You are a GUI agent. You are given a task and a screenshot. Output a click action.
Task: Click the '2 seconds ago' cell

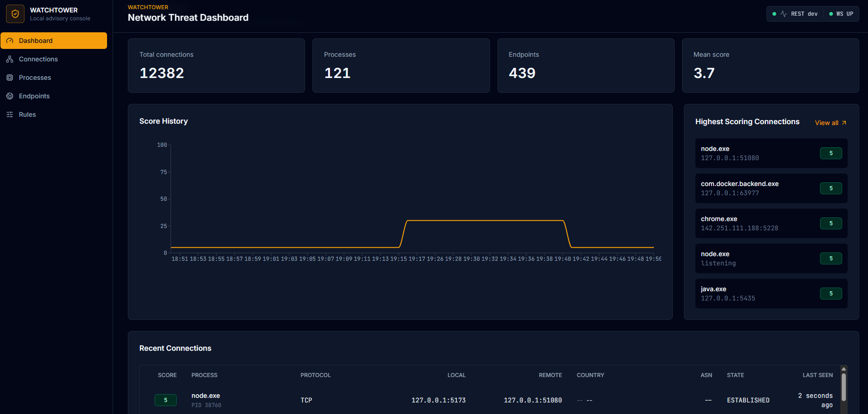point(815,400)
